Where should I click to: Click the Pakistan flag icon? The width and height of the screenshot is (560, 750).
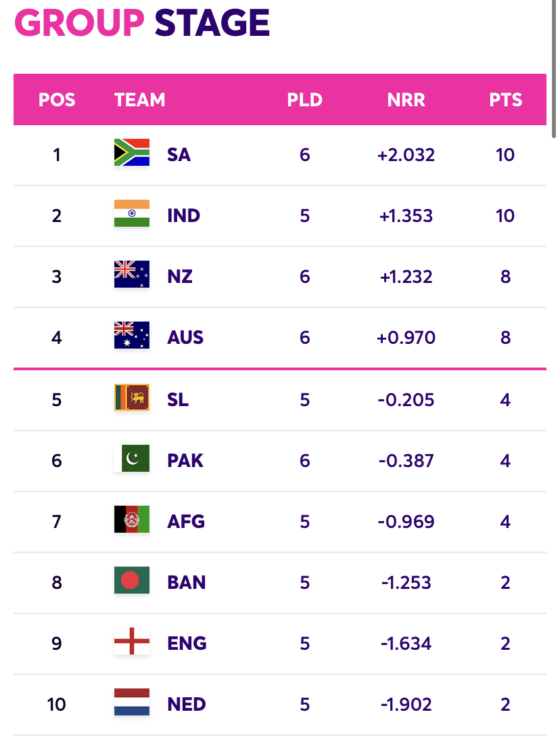click(132, 458)
